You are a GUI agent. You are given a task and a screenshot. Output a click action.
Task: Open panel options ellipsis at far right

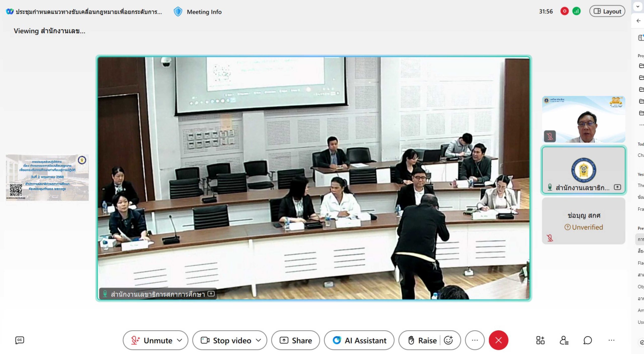(611, 340)
